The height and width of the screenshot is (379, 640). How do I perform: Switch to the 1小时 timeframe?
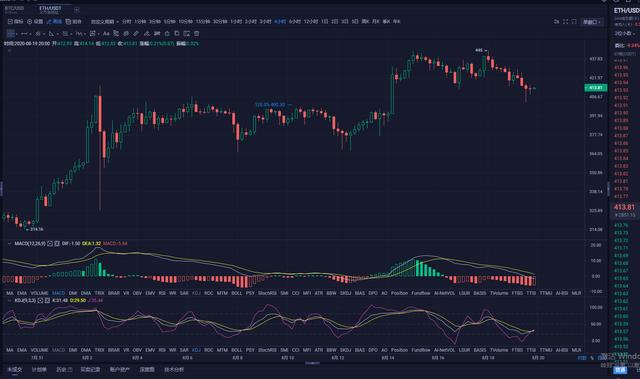click(x=236, y=22)
